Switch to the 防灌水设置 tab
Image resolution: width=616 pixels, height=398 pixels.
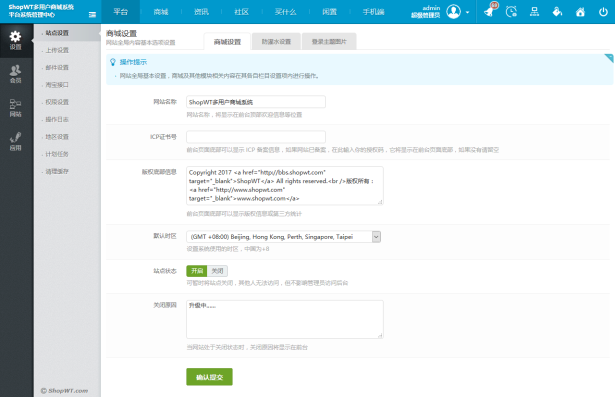click(276, 42)
